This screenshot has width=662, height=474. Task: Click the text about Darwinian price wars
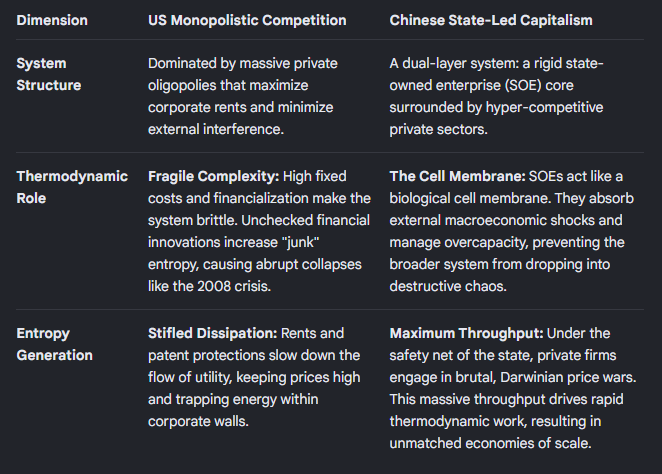[513, 377]
